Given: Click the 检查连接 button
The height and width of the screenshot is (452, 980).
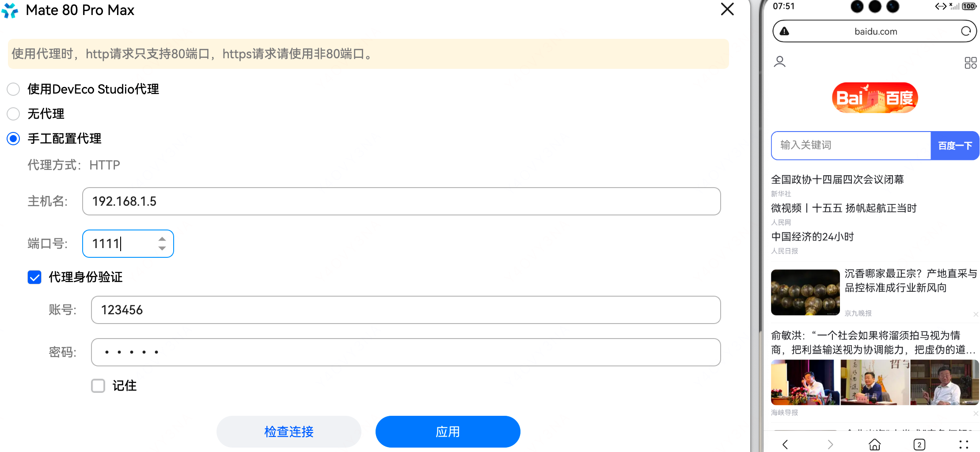Looking at the screenshot, I should click(x=289, y=432).
